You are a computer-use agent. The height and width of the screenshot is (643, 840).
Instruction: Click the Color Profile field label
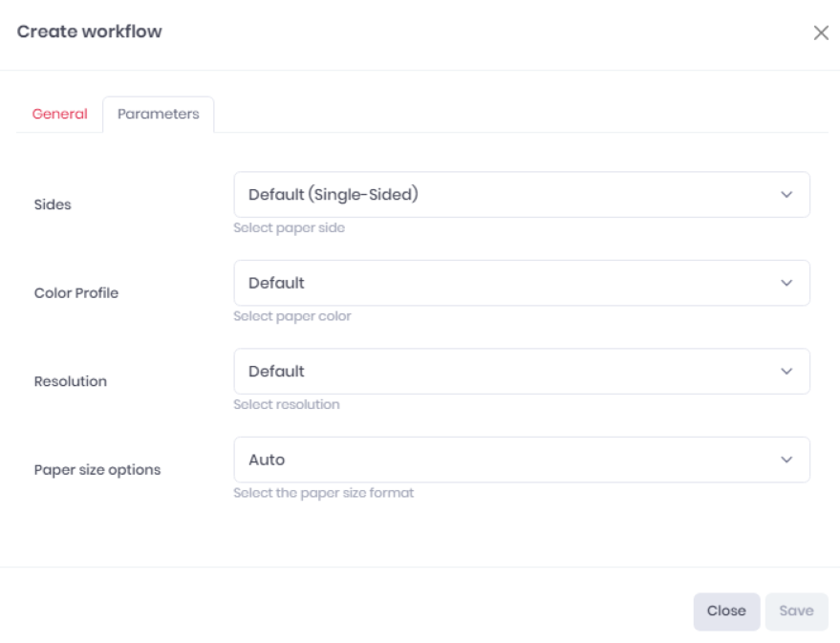(76, 293)
